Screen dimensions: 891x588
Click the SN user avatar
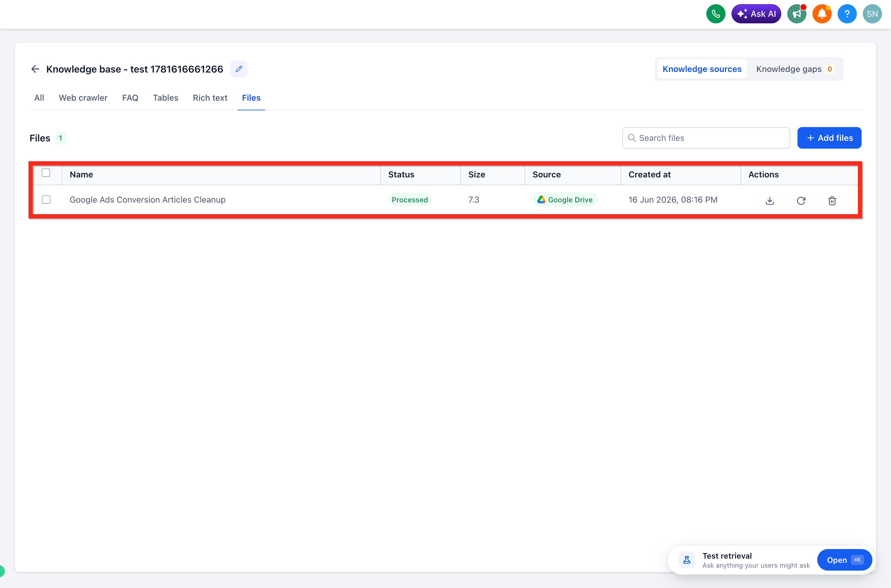tap(872, 14)
